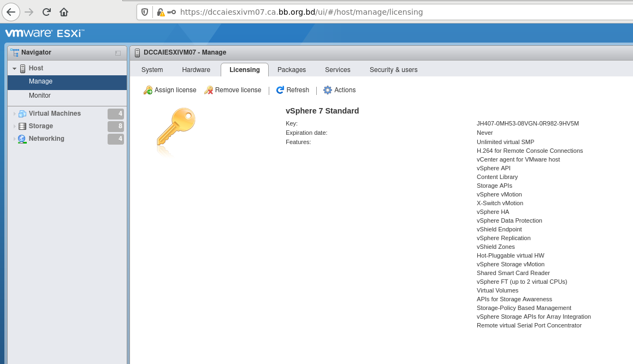
Task: Click the VMware ESXi logo
Action: 44,33
